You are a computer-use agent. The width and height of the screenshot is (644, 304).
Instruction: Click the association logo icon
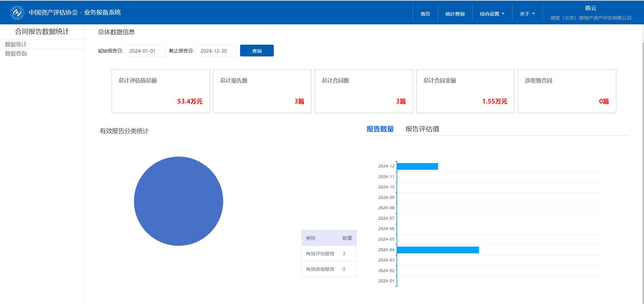click(x=17, y=13)
